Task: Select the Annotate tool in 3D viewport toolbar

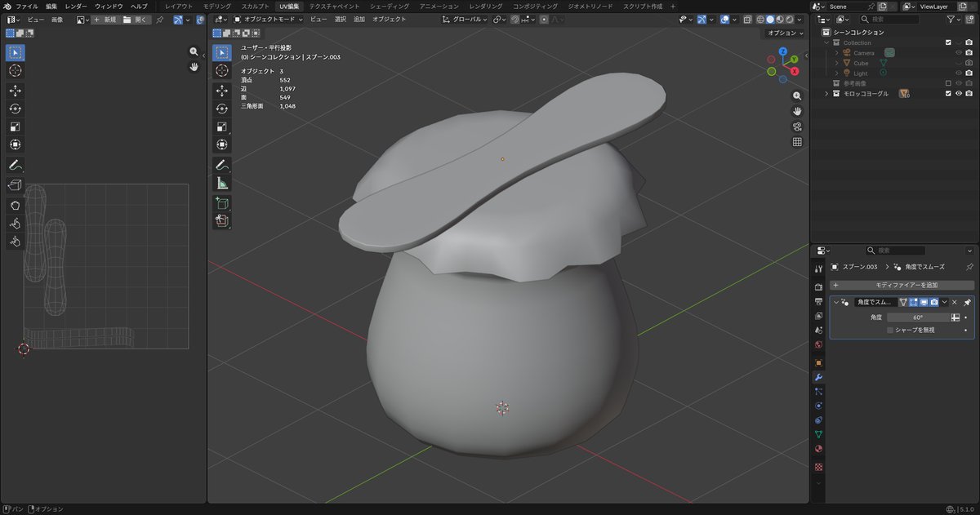Action: point(221,166)
